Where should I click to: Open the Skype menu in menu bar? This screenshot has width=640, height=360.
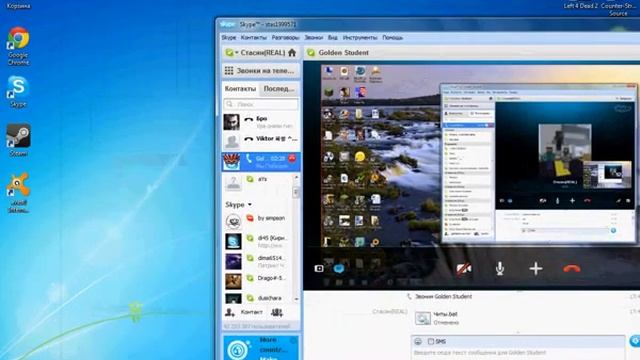pos(229,38)
